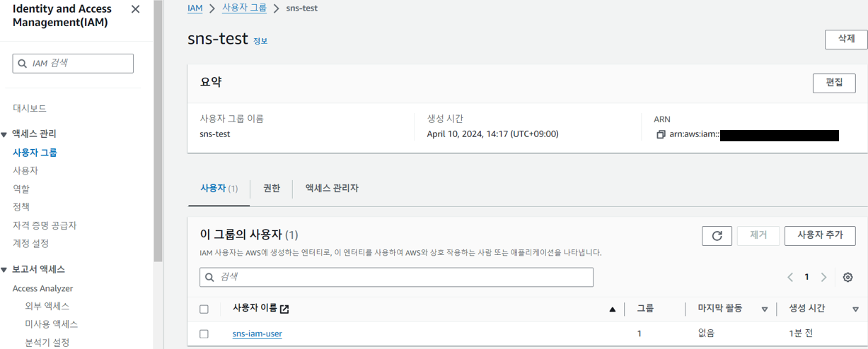Open 자격 증명 공급자 page

45,225
